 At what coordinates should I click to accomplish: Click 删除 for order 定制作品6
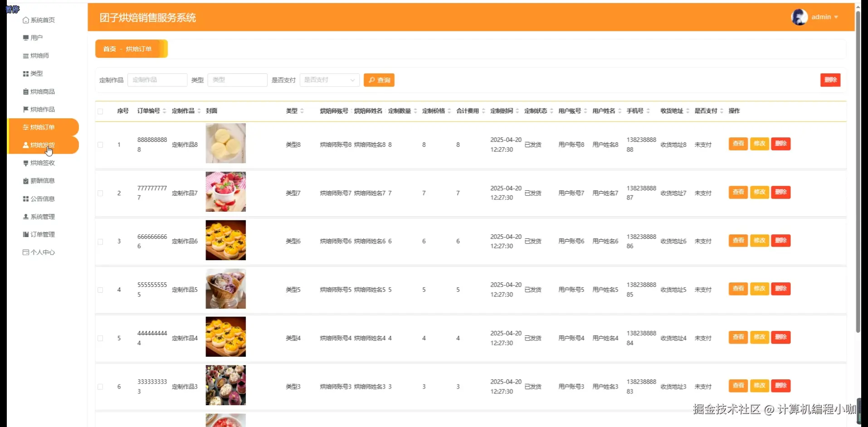click(781, 240)
